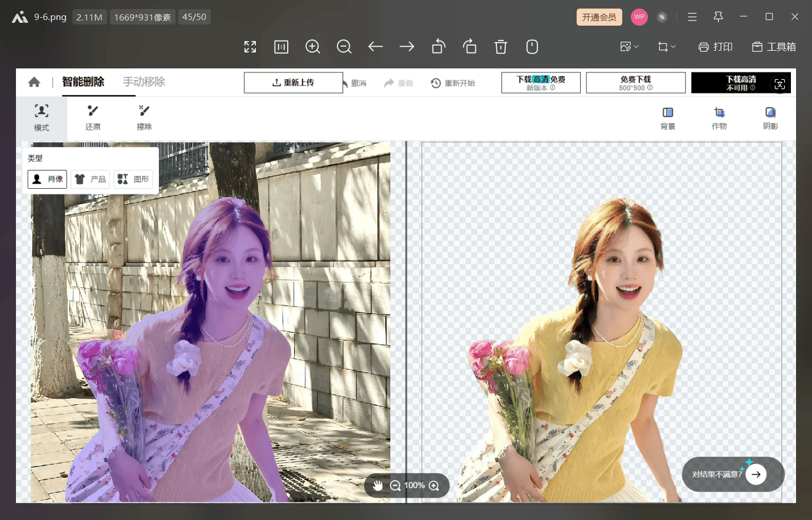812x520 pixels.
Task: Open the 作物 crop panel
Action: tap(719, 118)
